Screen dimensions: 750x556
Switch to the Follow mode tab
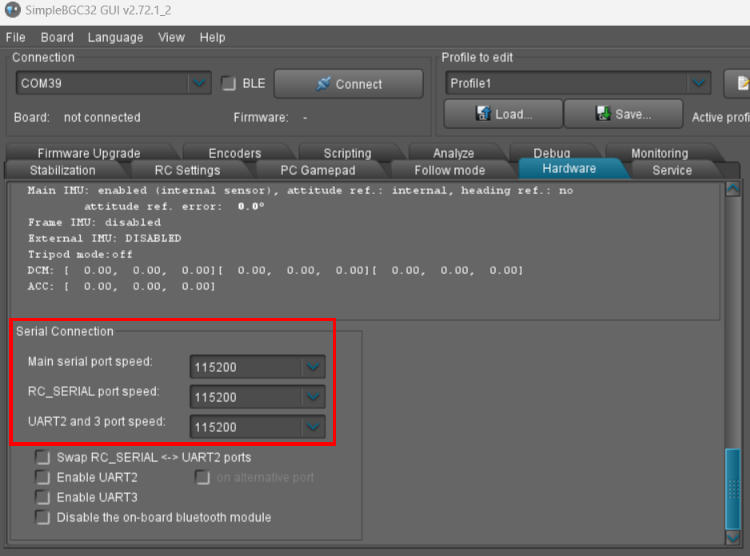(x=450, y=170)
